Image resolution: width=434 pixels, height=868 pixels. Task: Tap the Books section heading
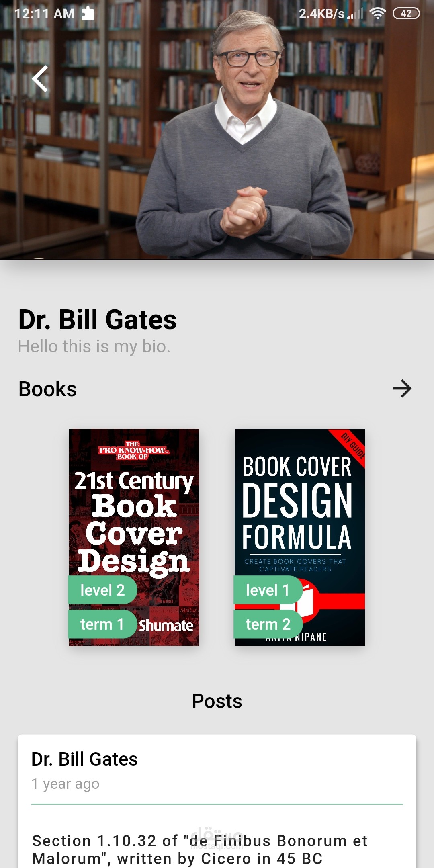click(x=48, y=389)
